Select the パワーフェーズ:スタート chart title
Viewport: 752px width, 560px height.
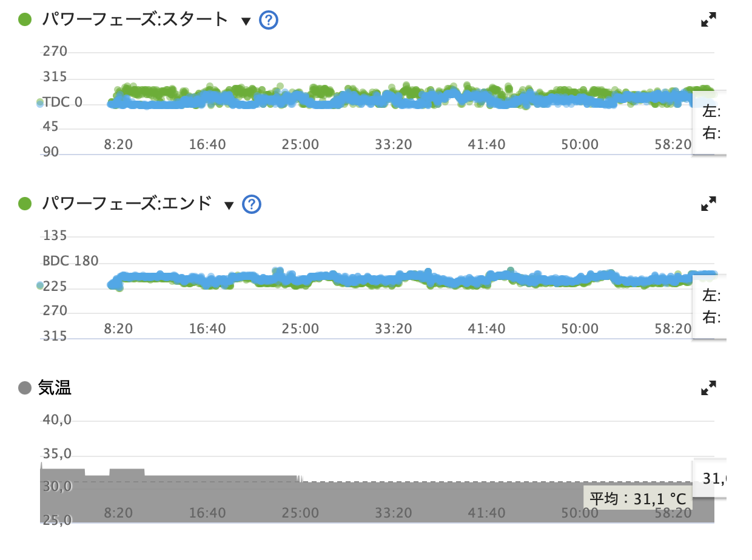pos(135,19)
